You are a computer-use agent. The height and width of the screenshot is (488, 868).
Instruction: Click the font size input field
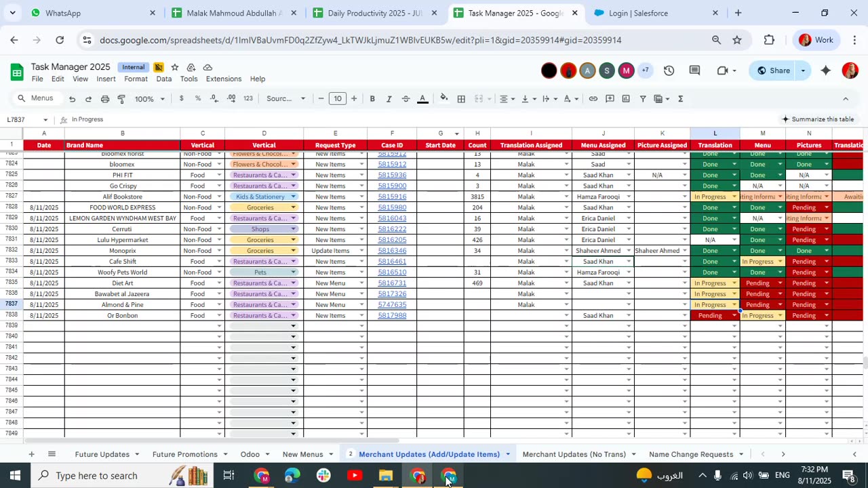338,99
